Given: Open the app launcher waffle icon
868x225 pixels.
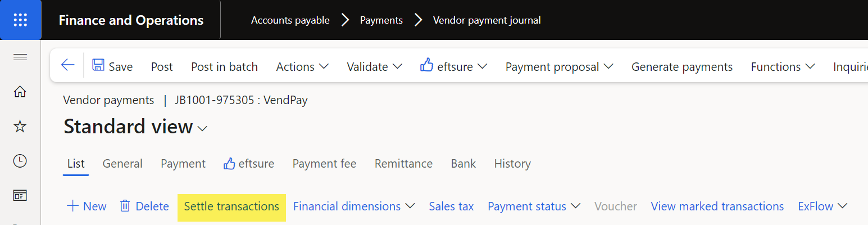Looking at the screenshot, I should 20,20.
